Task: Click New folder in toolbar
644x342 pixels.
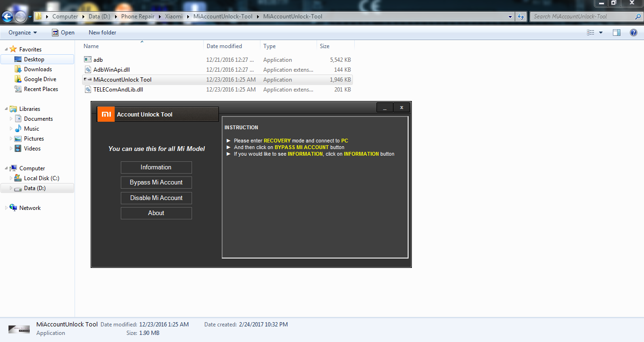Action: tap(102, 33)
